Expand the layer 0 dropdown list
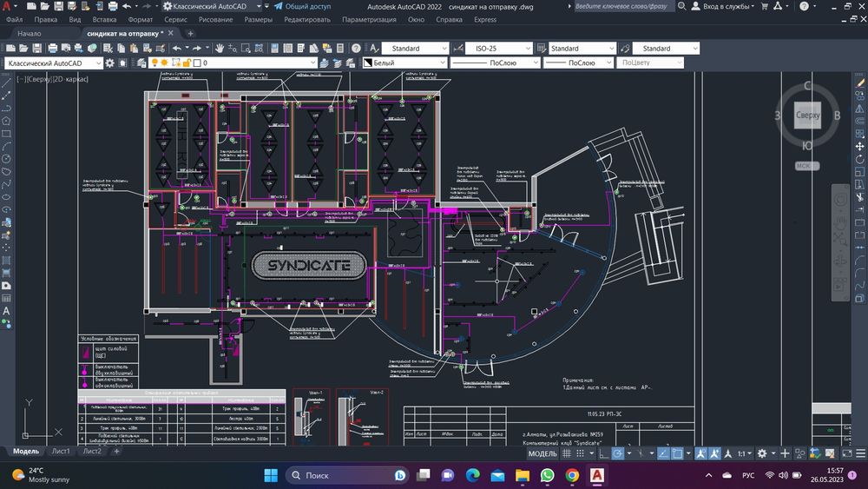Image resolution: width=868 pixels, height=489 pixels. pyautogui.click(x=313, y=63)
